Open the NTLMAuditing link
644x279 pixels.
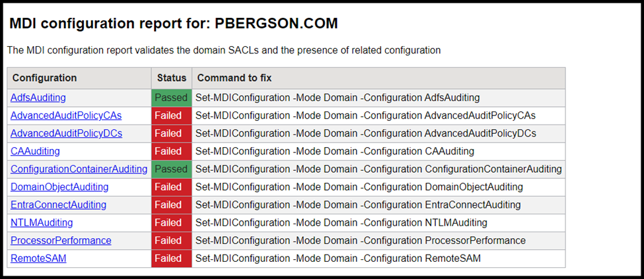[x=42, y=223]
